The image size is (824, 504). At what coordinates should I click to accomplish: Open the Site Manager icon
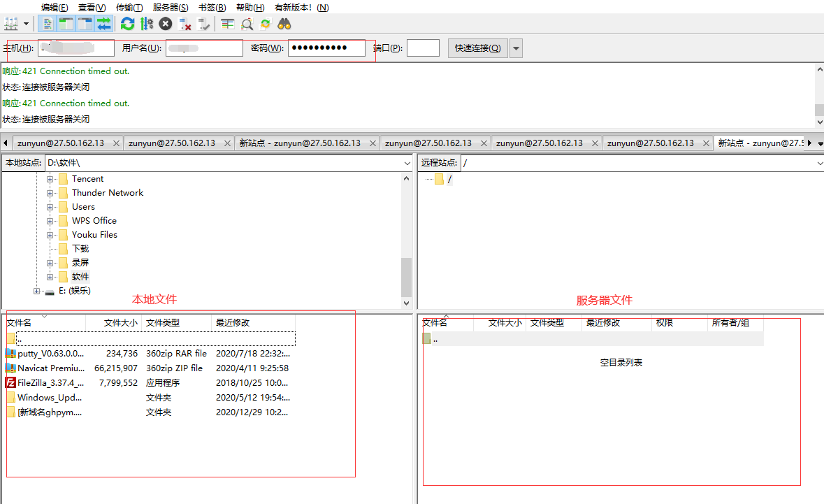click(11, 24)
